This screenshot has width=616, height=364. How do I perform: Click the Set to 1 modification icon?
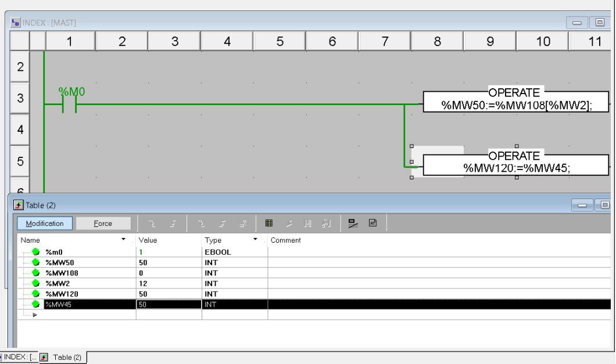(173, 224)
